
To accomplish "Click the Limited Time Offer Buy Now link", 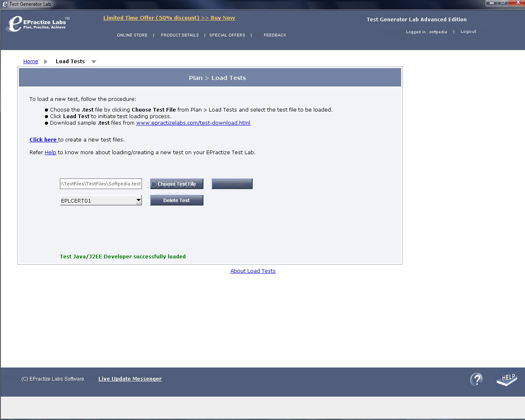I will pos(169,18).
